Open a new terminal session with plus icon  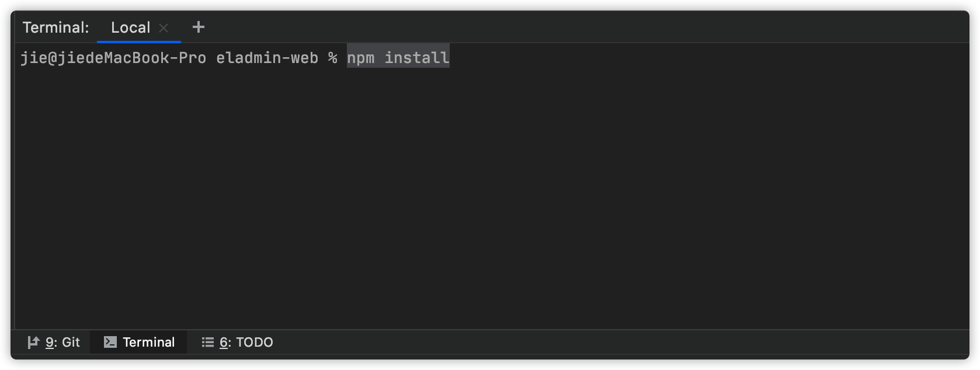click(x=199, y=27)
